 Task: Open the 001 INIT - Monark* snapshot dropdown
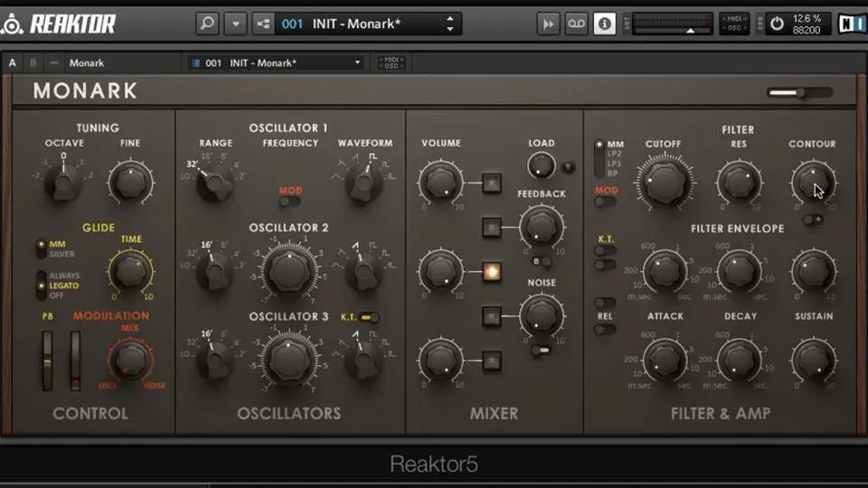tap(277, 63)
